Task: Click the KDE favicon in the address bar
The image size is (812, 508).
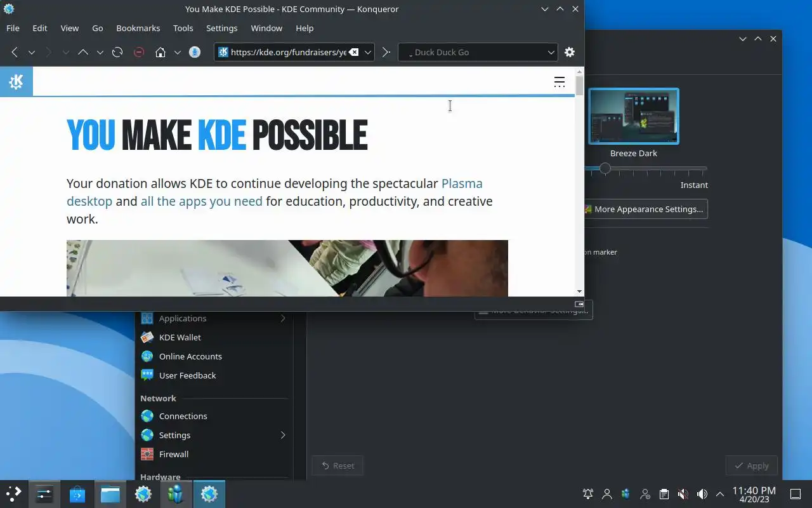Action: pyautogui.click(x=223, y=52)
